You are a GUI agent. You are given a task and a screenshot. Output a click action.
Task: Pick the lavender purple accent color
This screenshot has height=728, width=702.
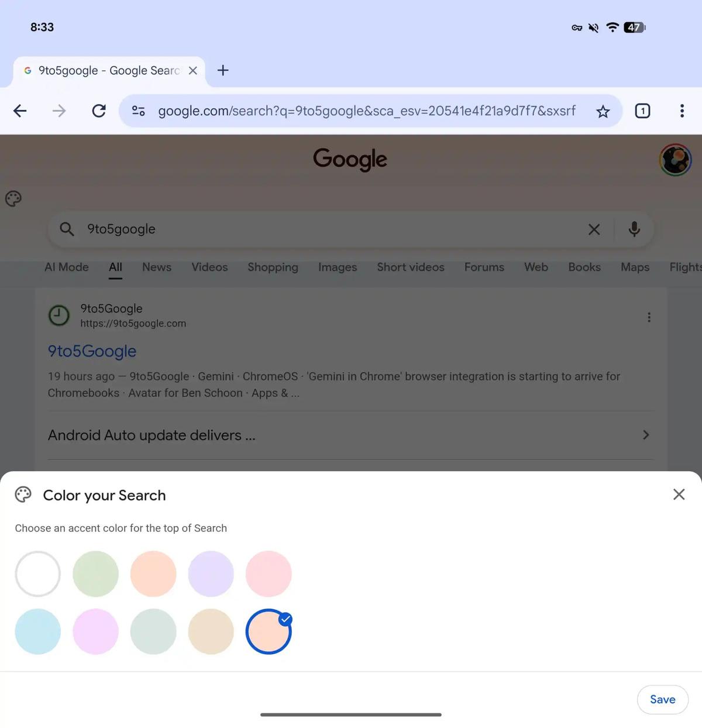(211, 574)
